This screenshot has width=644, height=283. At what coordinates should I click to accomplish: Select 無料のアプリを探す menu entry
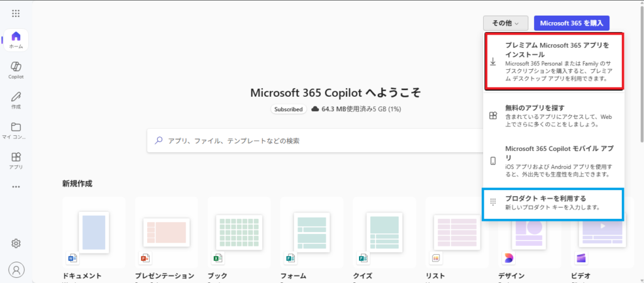[554, 116]
